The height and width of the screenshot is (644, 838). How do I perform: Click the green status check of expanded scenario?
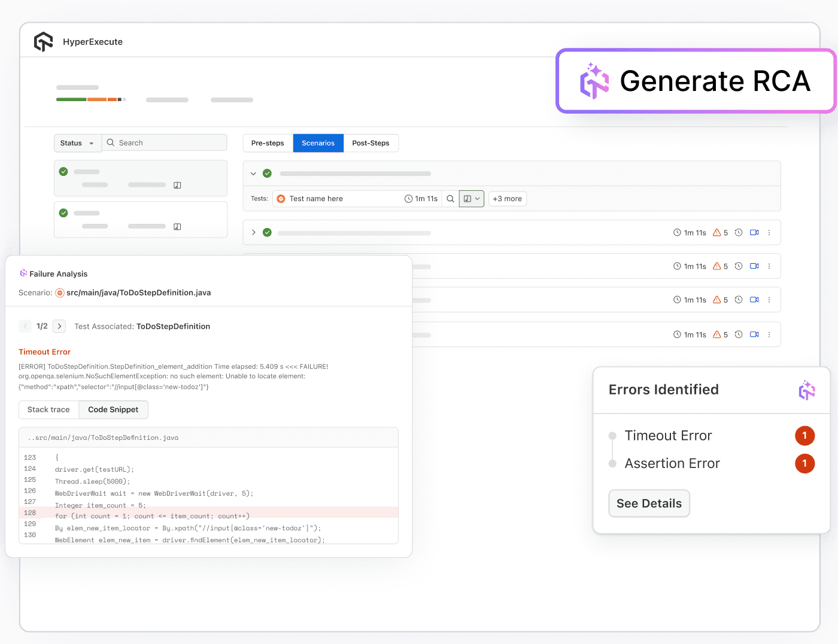coord(268,174)
